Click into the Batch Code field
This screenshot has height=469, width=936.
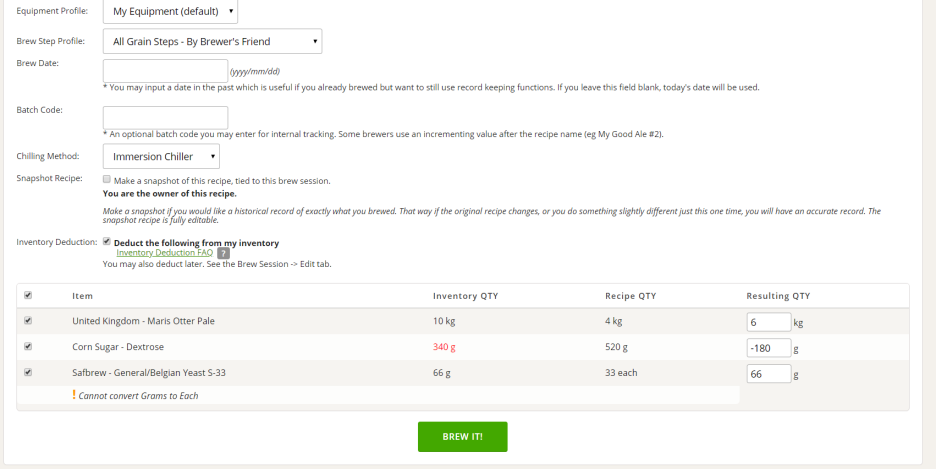(165, 118)
